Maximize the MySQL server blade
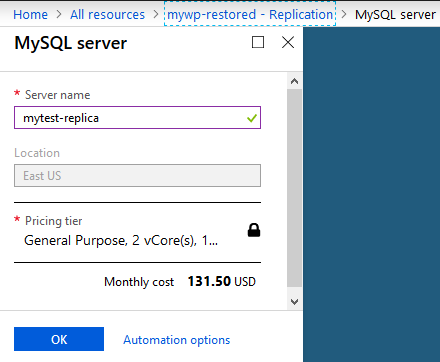440x362 pixels. (x=258, y=42)
